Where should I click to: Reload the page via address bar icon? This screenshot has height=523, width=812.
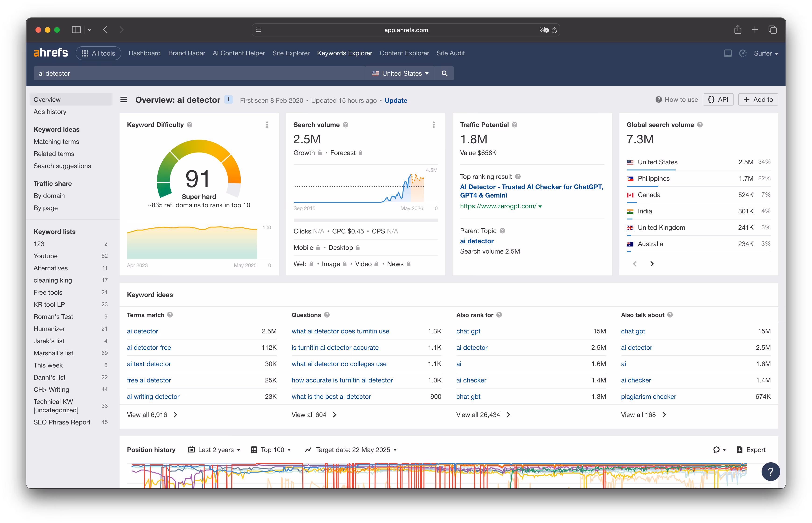(554, 30)
